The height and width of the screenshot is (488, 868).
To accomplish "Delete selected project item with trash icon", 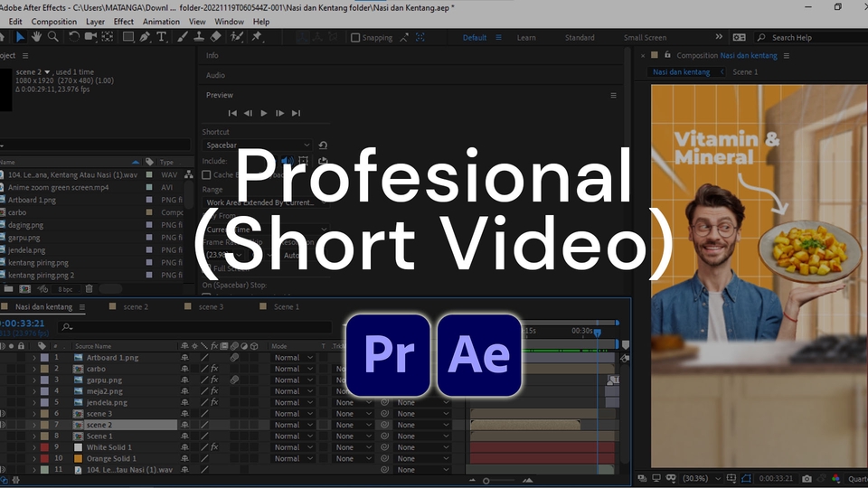I will coord(89,289).
